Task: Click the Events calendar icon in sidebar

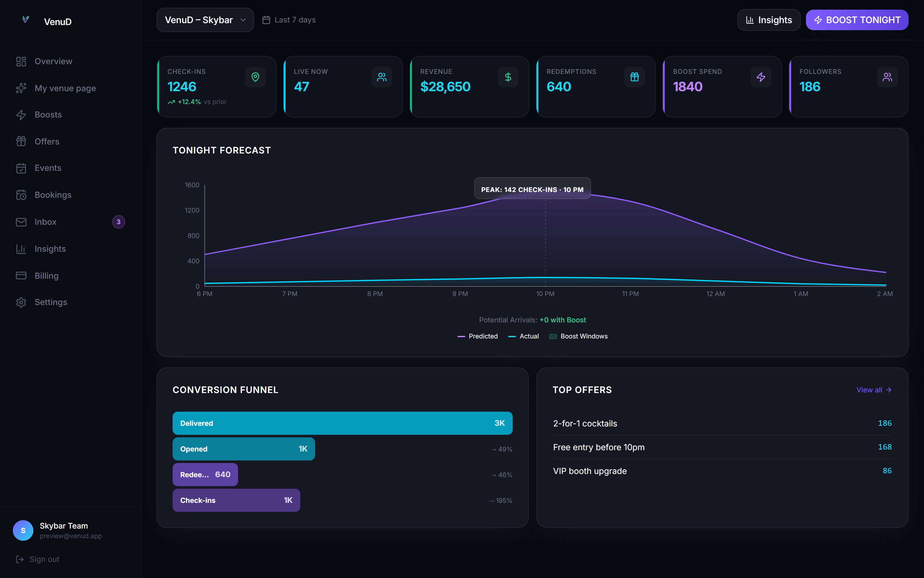Action: tap(21, 168)
